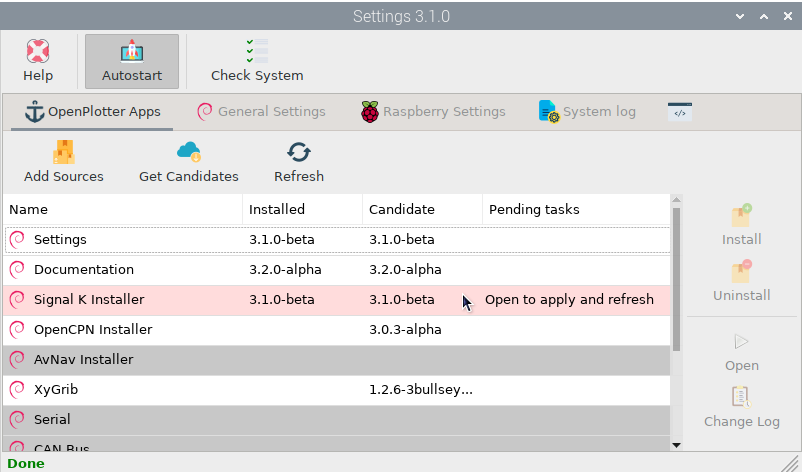Choose the swirl icon beside OpenCPN Installer
Viewport: 802px width, 474px height.
click(x=17, y=330)
